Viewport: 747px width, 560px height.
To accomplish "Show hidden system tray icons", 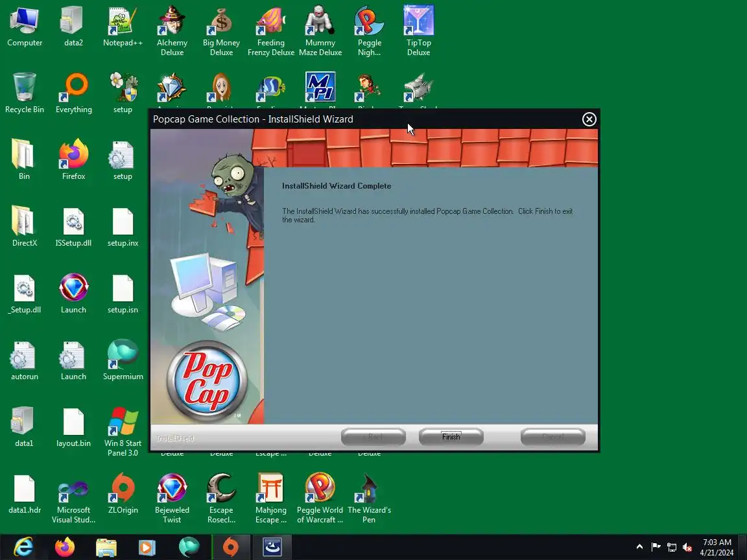I will (x=639, y=546).
